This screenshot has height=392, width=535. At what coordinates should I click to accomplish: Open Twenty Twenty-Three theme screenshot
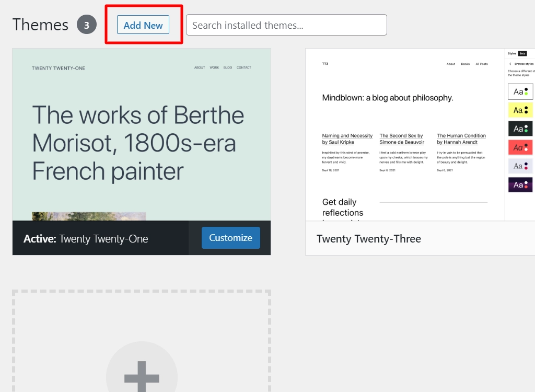420,134
